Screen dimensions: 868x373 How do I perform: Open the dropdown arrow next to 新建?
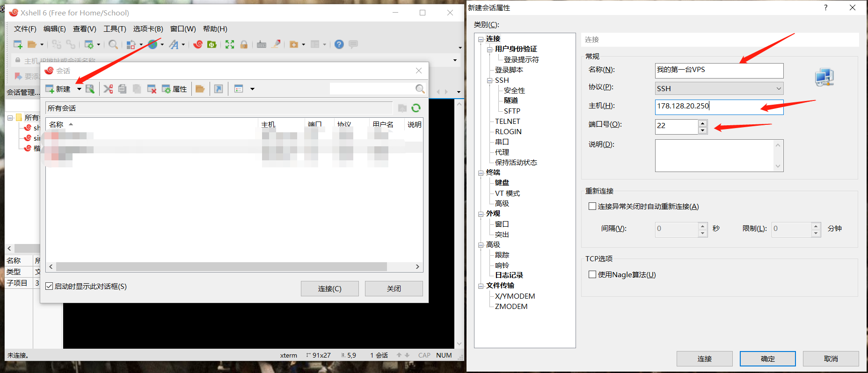[x=79, y=89]
